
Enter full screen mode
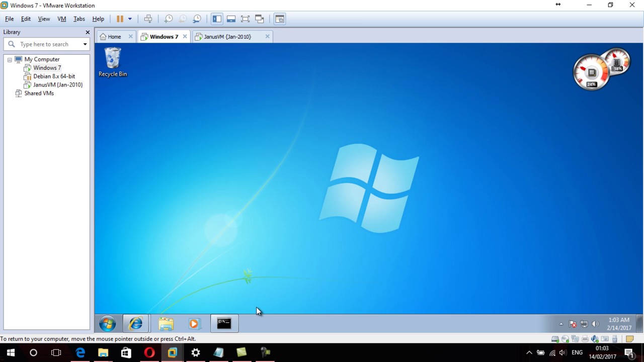(x=245, y=19)
